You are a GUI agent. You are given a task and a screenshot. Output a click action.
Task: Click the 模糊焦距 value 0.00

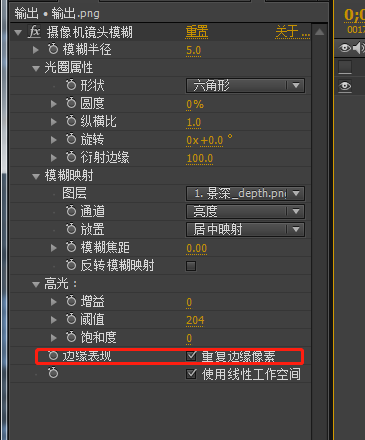point(196,249)
